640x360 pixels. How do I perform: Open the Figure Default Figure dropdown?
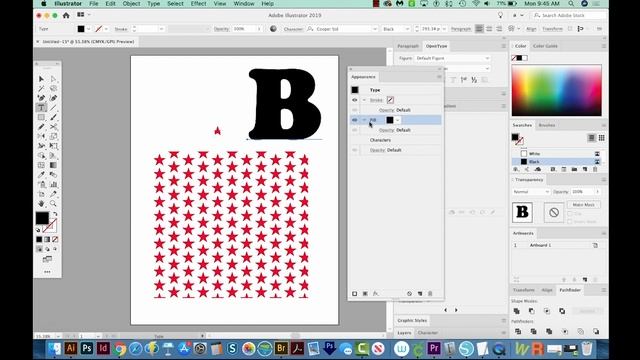click(452, 58)
